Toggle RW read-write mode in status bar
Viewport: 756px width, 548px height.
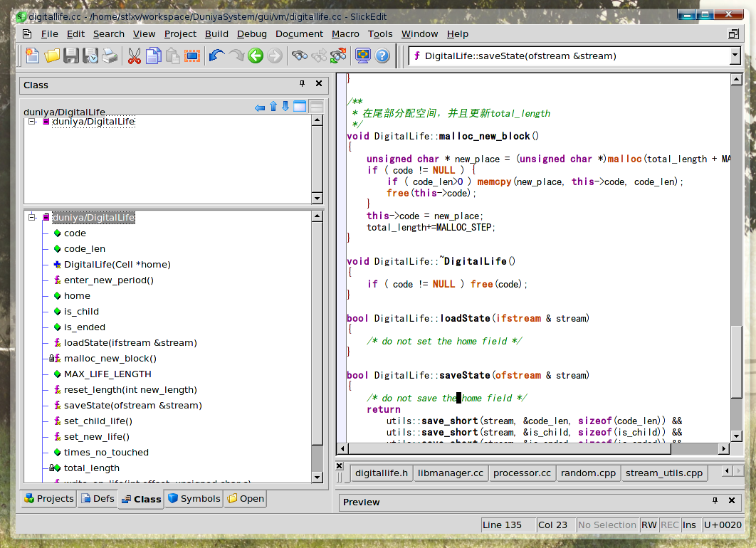click(649, 525)
